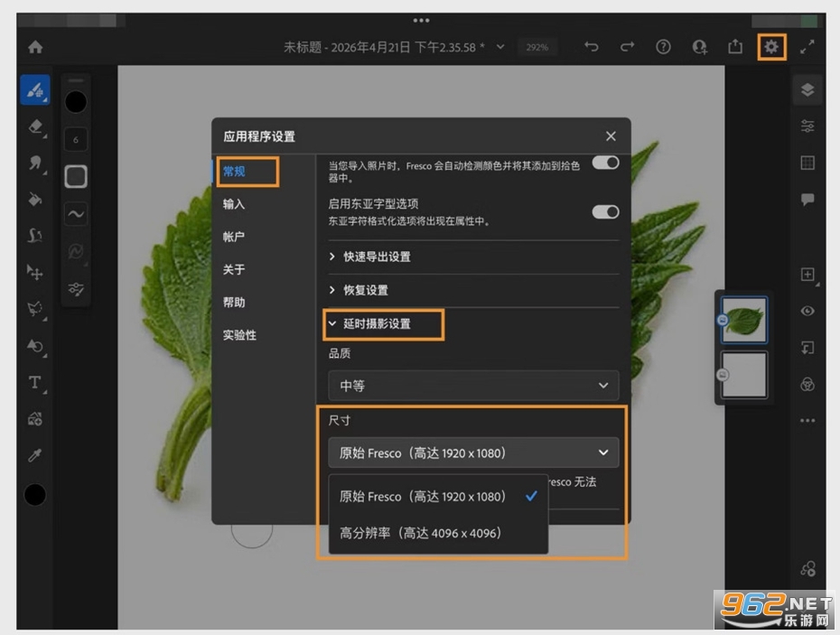
Task: Select the Paint Bucket fill tool
Action: pos(35,200)
